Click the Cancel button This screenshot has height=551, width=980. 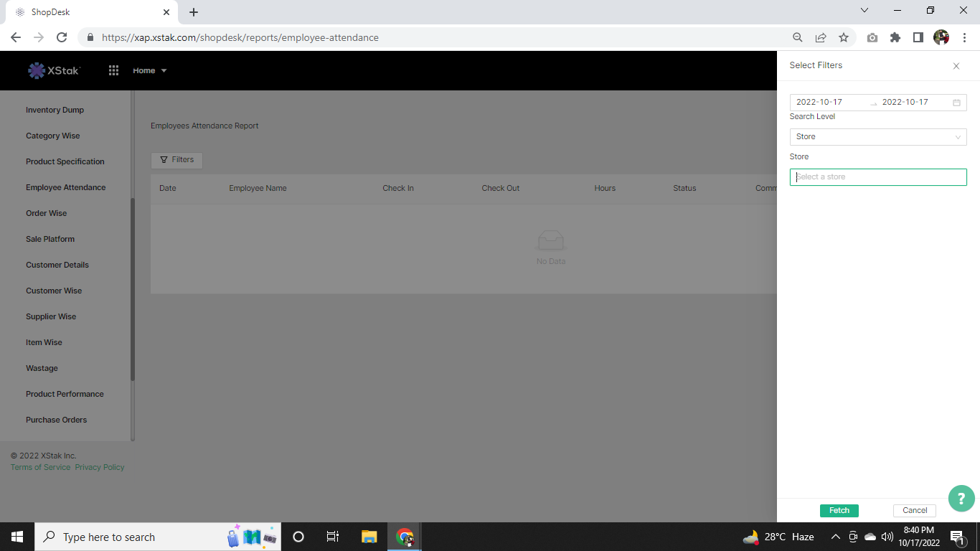click(x=914, y=511)
